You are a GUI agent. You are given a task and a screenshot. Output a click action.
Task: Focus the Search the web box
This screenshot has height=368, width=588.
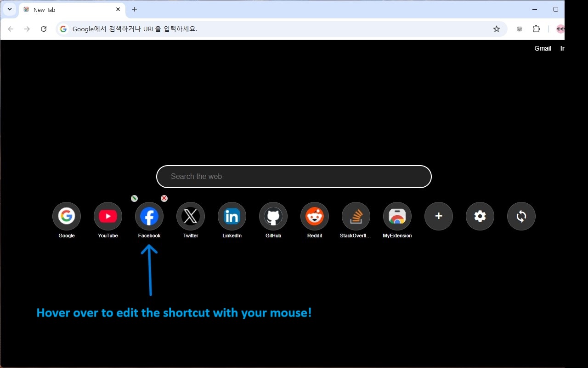click(294, 177)
